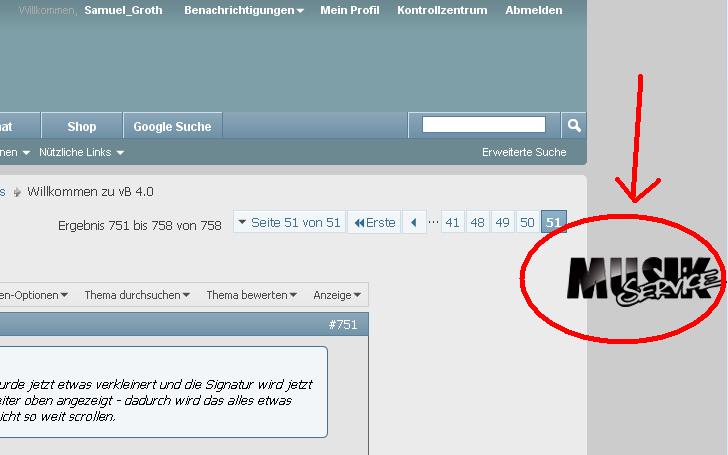
Task: Expand the Nützliche Links menu
Action: pos(81,152)
